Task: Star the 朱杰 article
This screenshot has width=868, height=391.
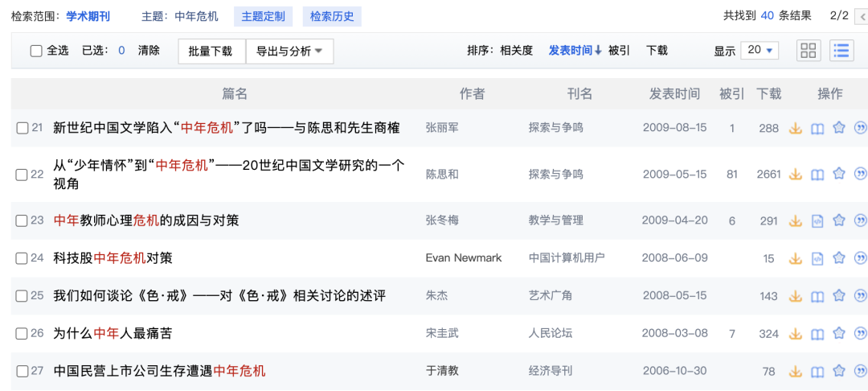Action: pos(839,296)
